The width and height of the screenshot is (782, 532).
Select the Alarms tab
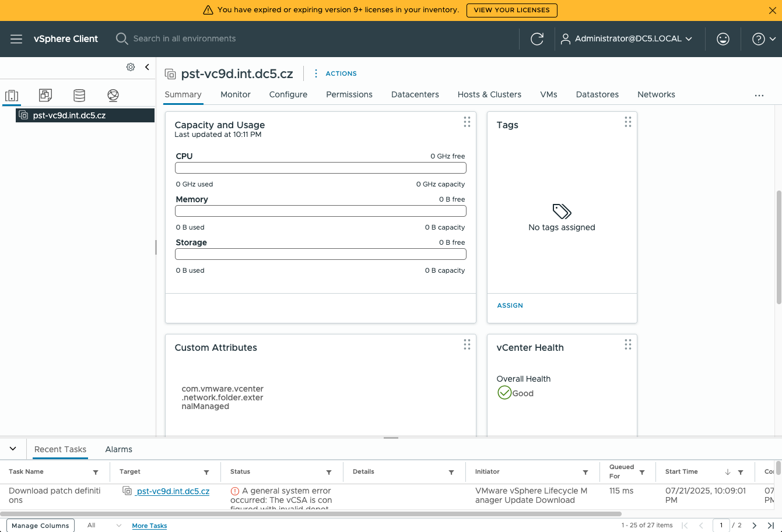coord(118,449)
